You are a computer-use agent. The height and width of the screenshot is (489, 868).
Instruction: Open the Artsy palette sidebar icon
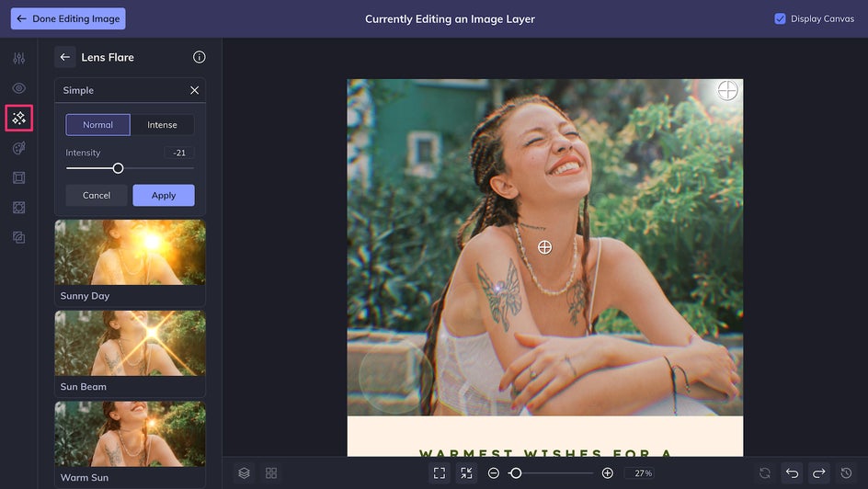click(18, 148)
